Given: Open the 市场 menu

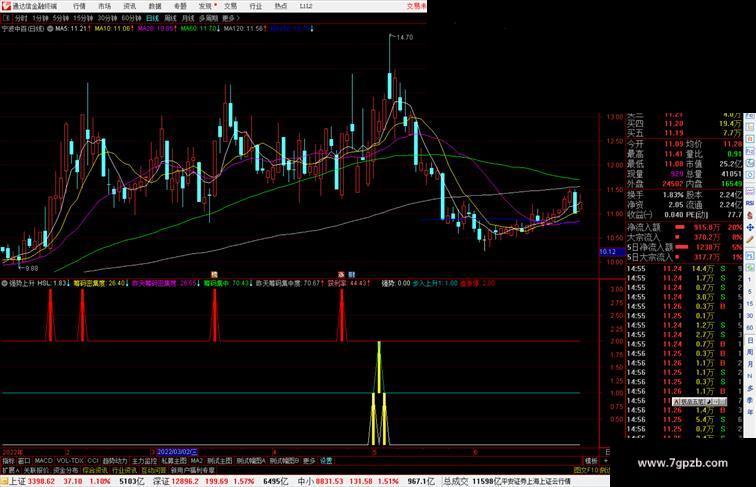Looking at the screenshot, I should 104,6.
